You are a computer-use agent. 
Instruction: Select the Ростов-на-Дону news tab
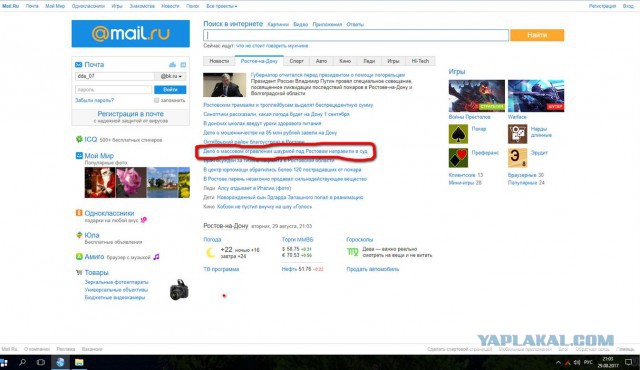(259, 61)
